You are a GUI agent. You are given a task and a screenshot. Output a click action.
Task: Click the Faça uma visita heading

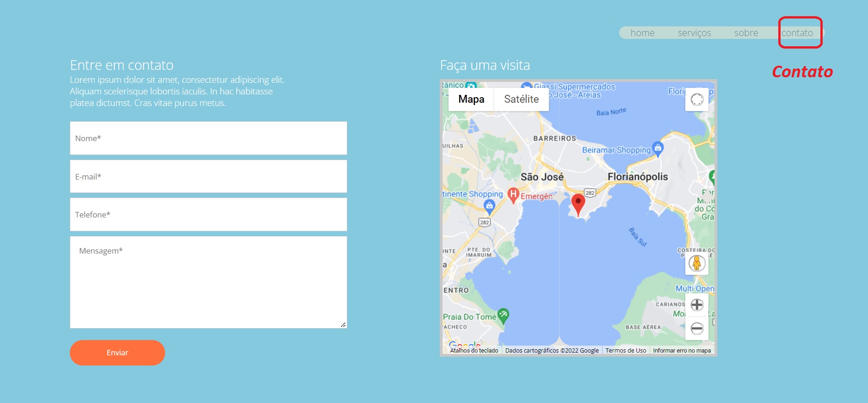(x=485, y=66)
